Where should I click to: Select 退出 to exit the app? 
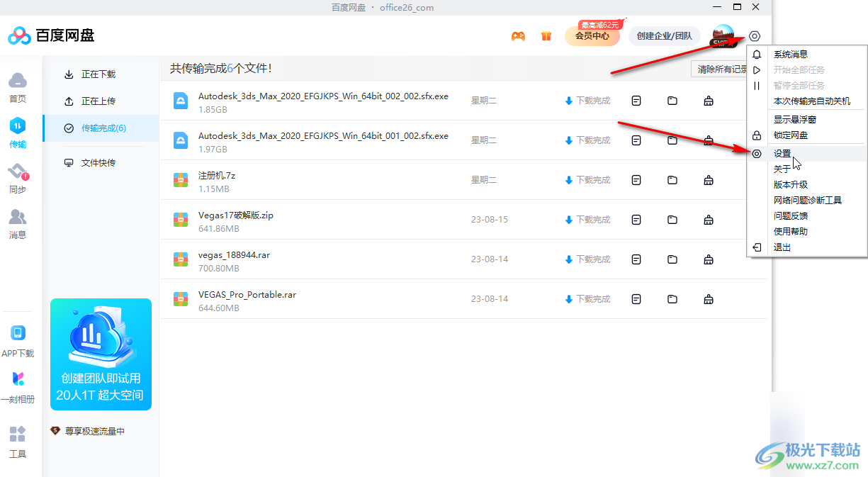coord(782,247)
